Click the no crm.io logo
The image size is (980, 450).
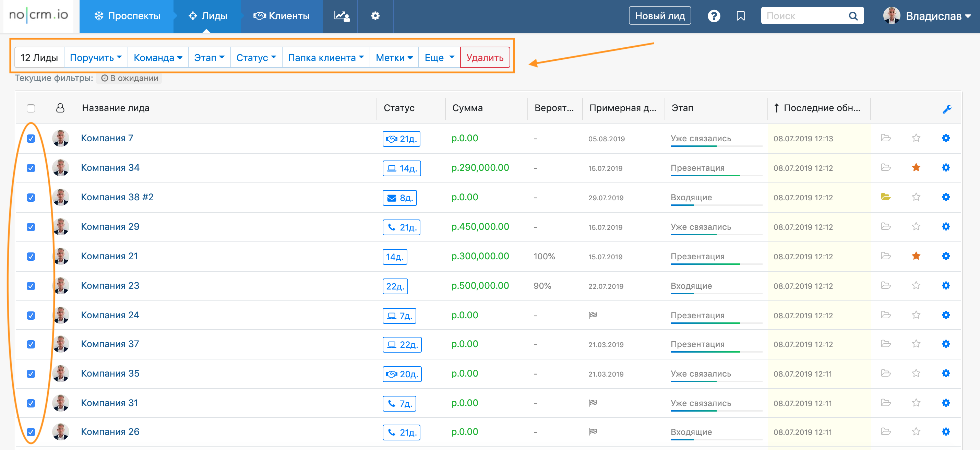38,15
